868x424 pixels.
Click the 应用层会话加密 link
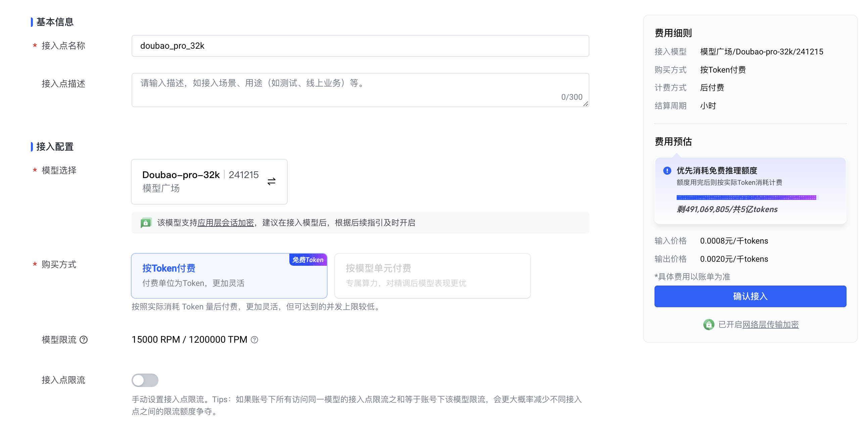pos(226,223)
